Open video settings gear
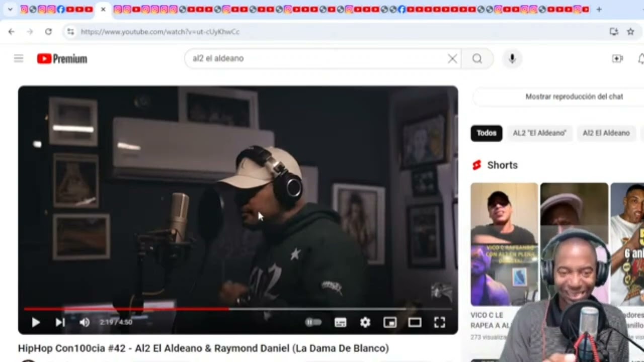644x362 pixels. 365,322
